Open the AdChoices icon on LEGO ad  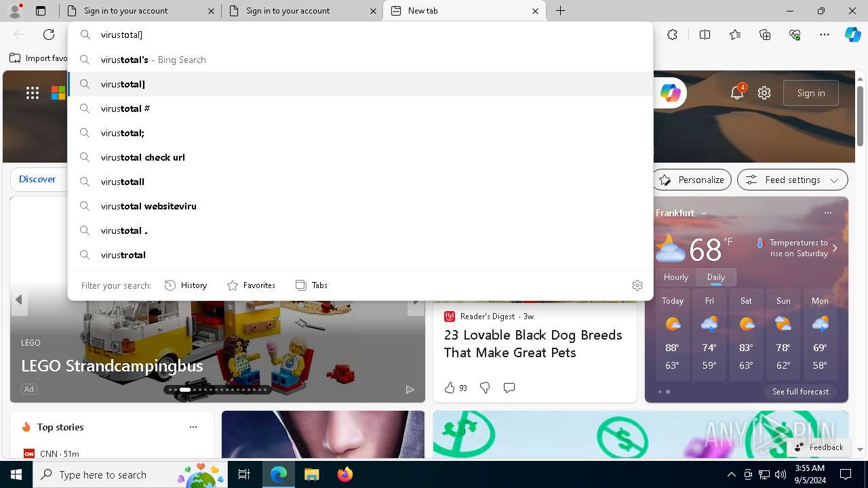(410, 390)
